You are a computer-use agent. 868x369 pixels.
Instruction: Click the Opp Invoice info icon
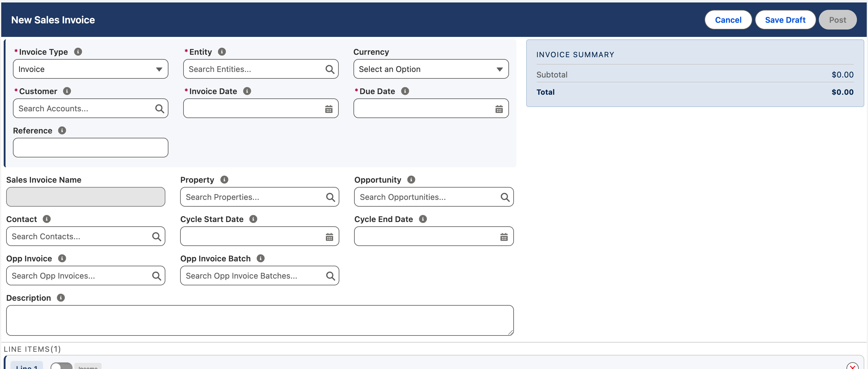[x=62, y=259]
